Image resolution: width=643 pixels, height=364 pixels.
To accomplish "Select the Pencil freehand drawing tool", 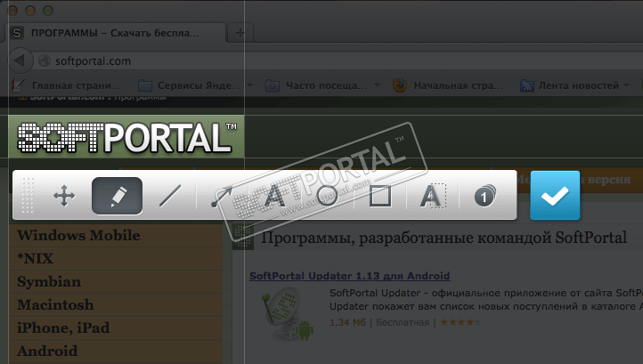I will 118,196.
